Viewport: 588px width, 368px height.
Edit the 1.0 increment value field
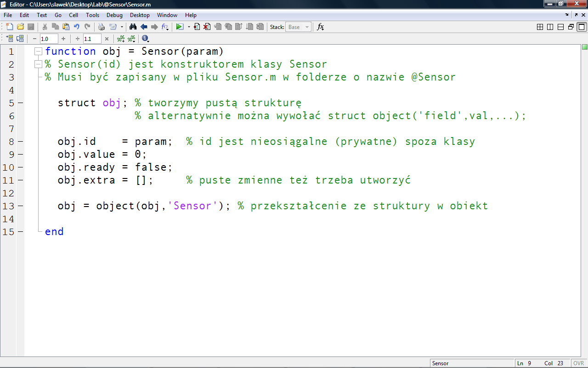(49, 39)
